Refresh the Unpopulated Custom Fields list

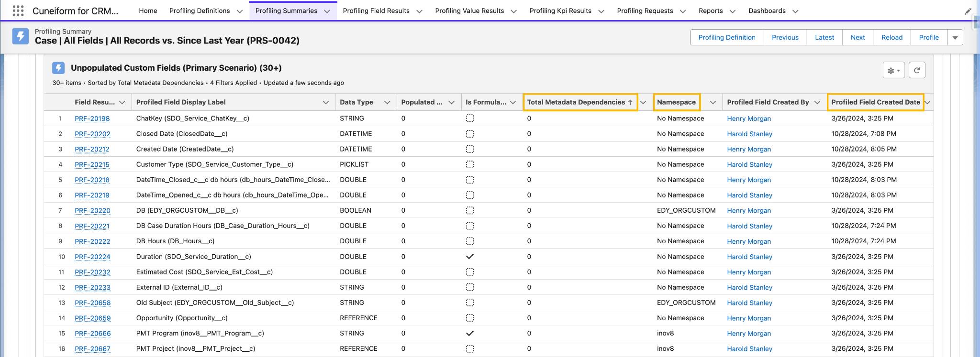click(917, 70)
